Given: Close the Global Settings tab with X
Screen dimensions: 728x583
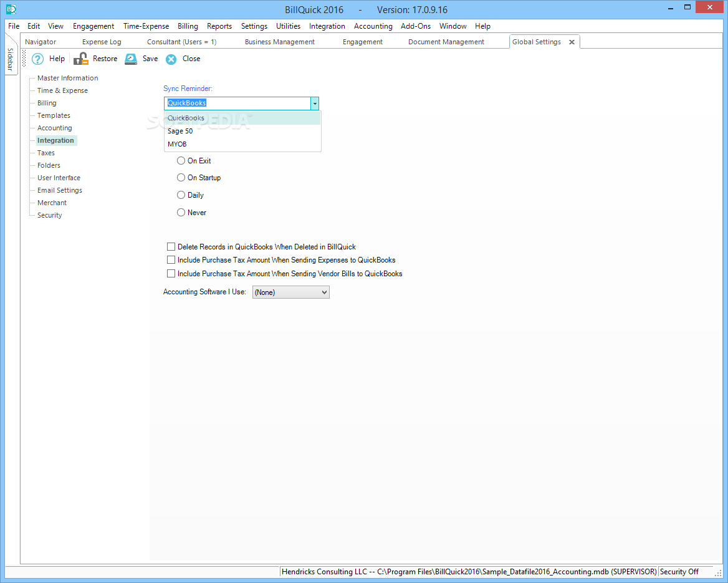Looking at the screenshot, I should tap(572, 42).
